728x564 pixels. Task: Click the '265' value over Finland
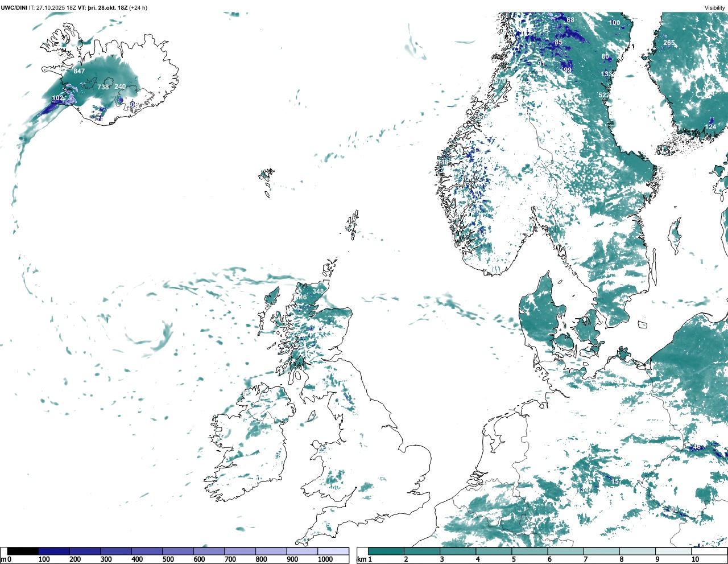[x=669, y=43]
